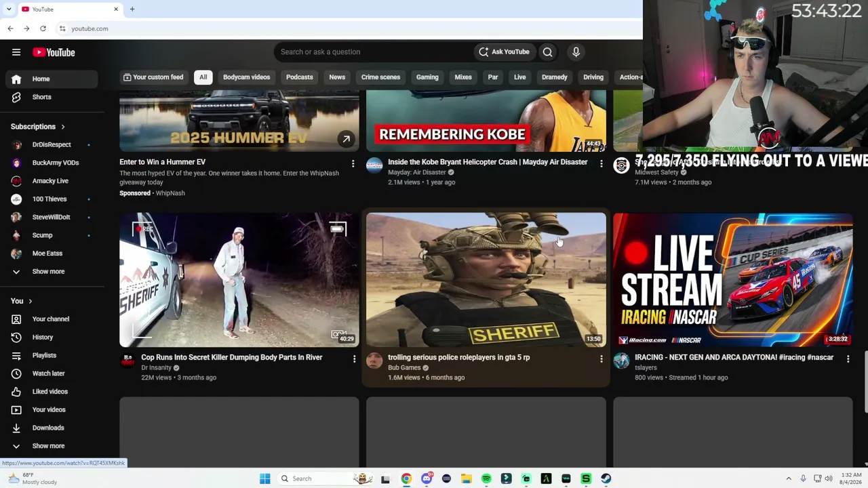Open options for Kobe Bryant Helicopter Crash video

pyautogui.click(x=601, y=163)
